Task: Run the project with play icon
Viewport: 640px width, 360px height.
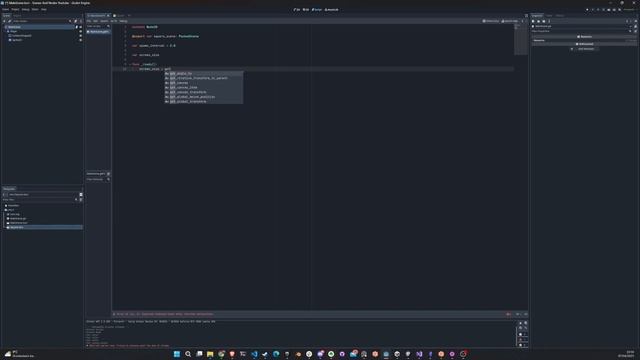Action: click(587, 9)
